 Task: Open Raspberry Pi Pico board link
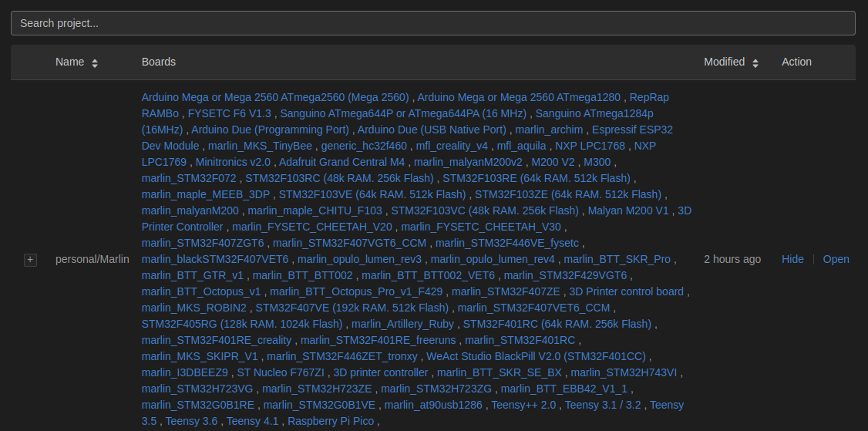pyautogui.click(x=331, y=422)
